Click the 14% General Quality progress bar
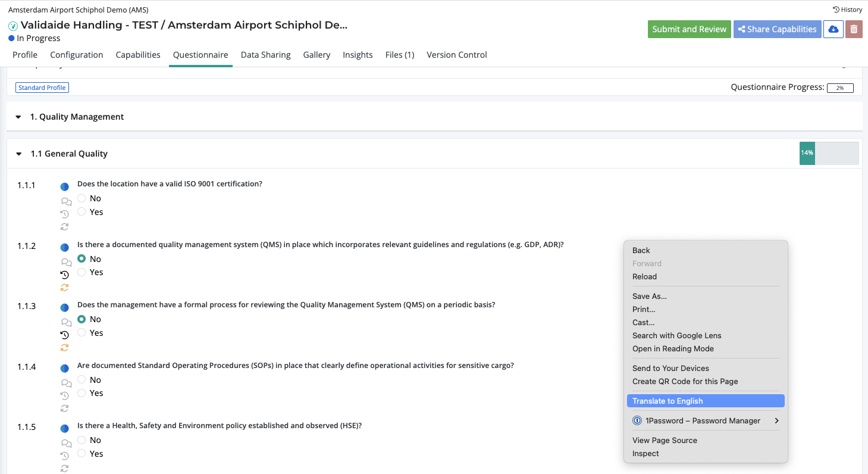This screenshot has height=474, width=868. point(829,153)
